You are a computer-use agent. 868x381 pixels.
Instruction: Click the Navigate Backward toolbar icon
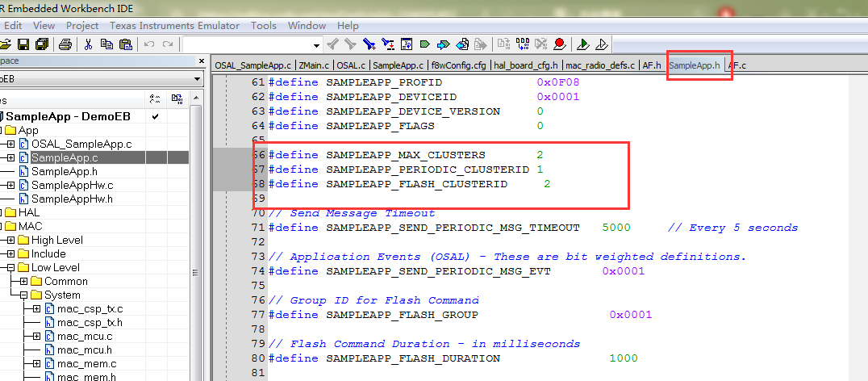click(x=462, y=44)
